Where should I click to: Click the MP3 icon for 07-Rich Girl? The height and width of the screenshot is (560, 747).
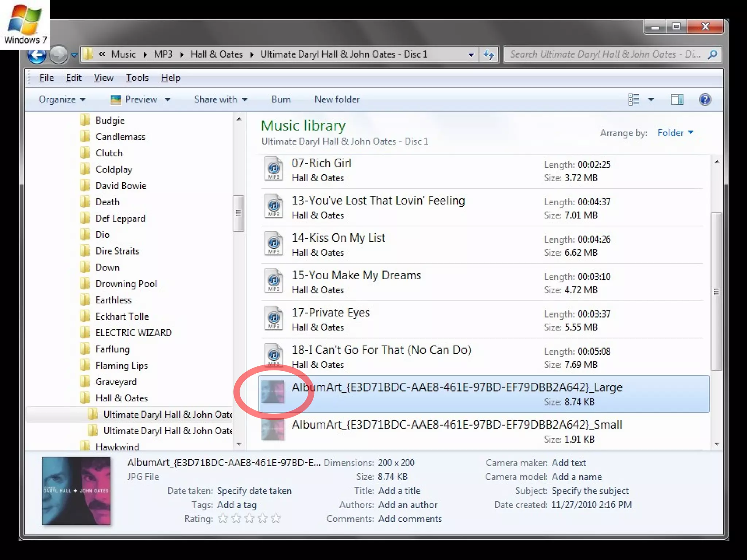(274, 169)
